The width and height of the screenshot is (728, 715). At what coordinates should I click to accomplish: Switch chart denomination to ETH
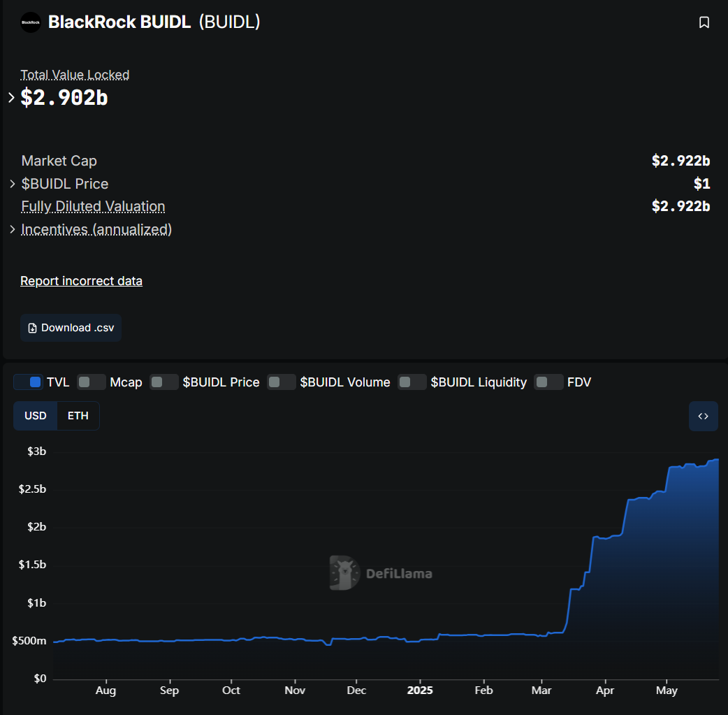78,416
